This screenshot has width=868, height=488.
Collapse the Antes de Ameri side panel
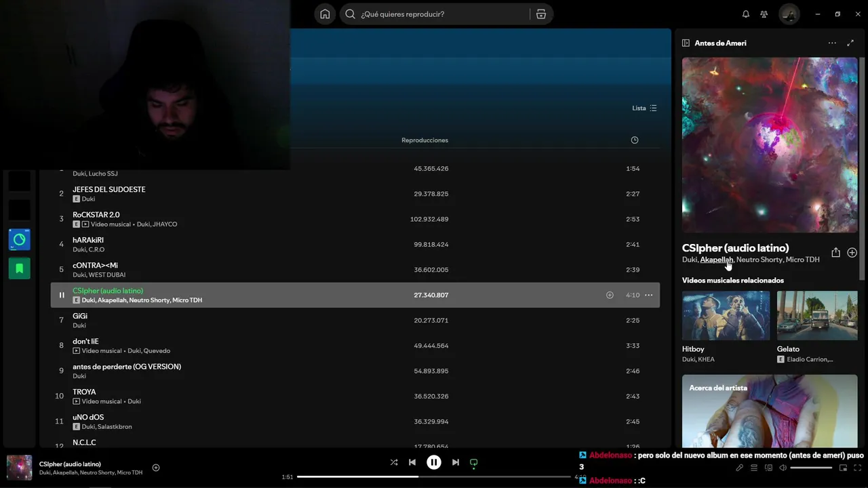[686, 43]
